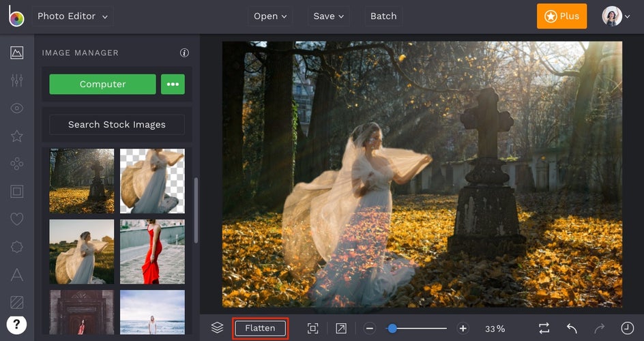The image size is (644, 341).
Task: Open the Open menu in top bar
Action: click(269, 16)
